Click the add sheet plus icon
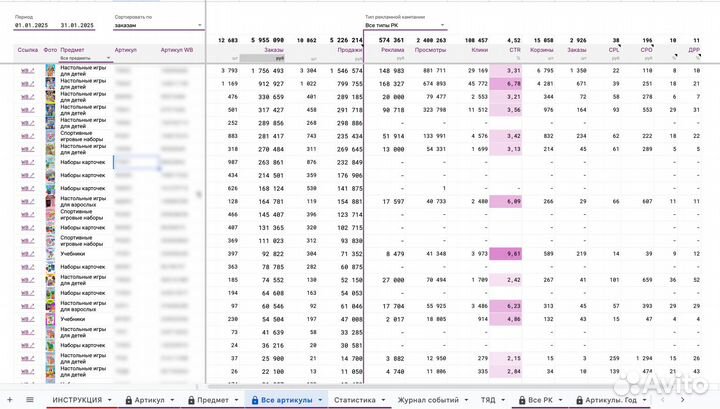The height and width of the screenshot is (409, 720). [9, 399]
